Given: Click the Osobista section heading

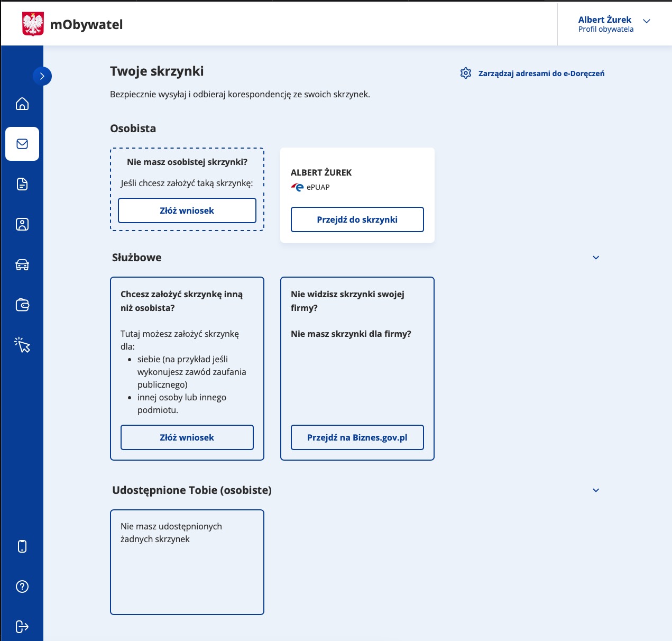Looking at the screenshot, I should point(133,129).
